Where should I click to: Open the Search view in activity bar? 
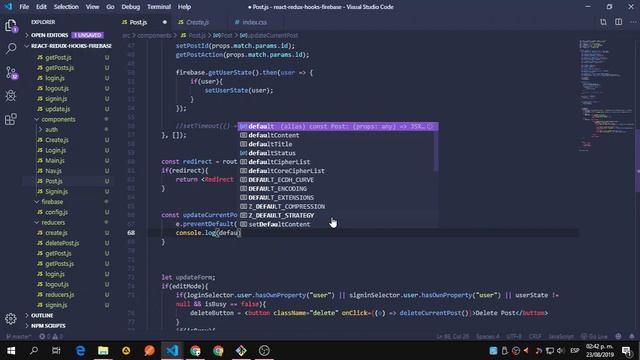point(11,49)
